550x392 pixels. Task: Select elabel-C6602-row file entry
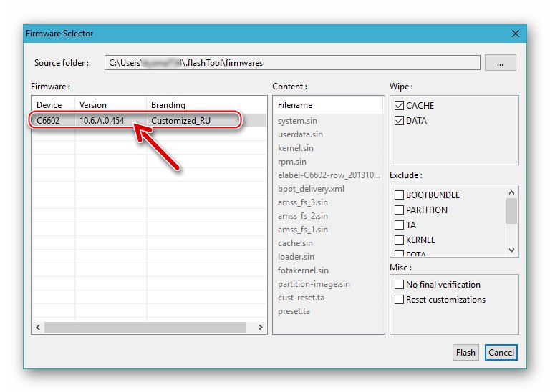click(329, 175)
